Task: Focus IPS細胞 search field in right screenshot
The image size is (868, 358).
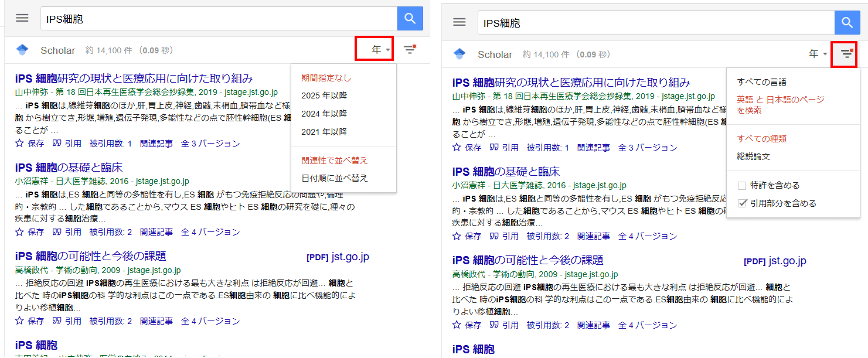Action: 656,23
